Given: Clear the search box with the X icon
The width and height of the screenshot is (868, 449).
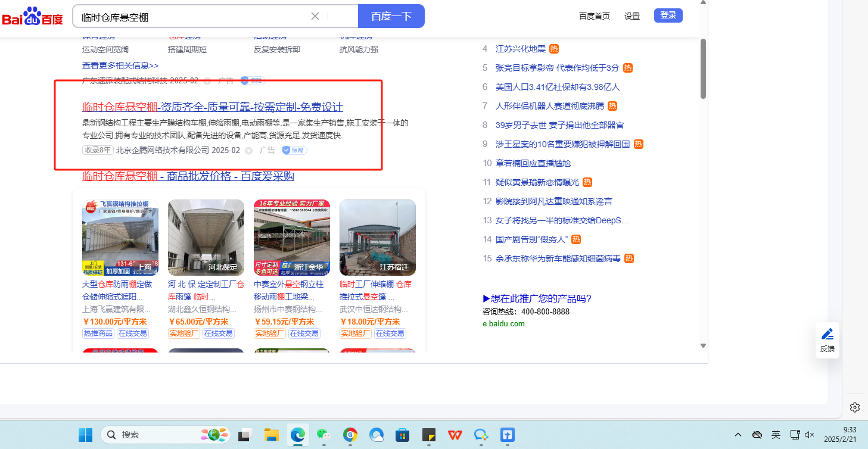Looking at the screenshot, I should 315,16.
